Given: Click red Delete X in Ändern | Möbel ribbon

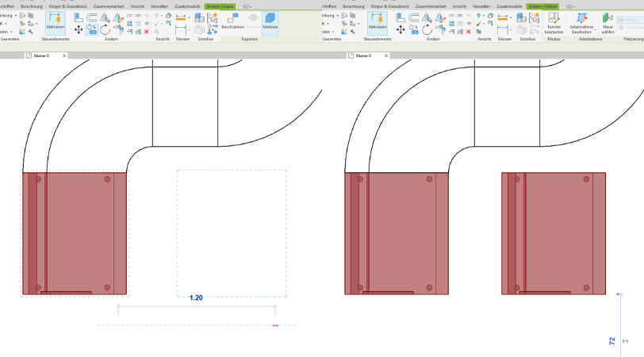Looking at the screenshot, I should pos(469,31).
